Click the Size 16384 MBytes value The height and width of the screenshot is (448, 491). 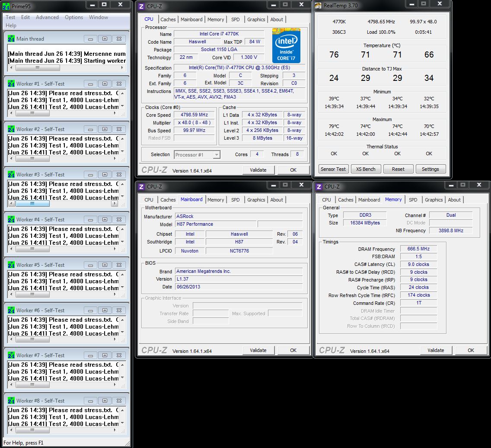(x=365, y=223)
